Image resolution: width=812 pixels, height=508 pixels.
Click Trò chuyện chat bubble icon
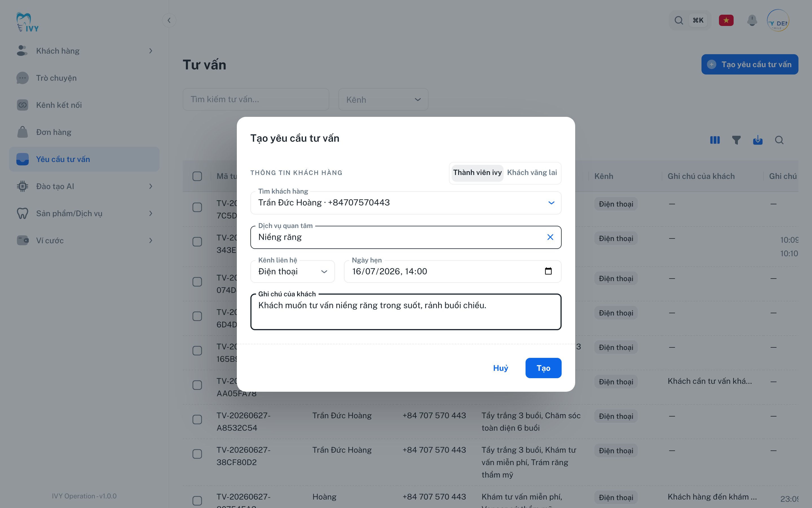pyautogui.click(x=22, y=78)
